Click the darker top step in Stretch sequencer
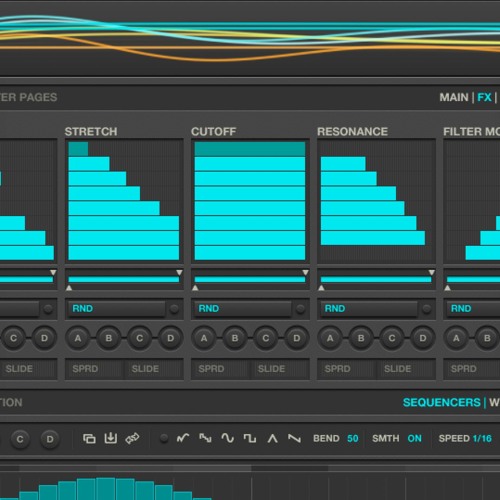Image resolution: width=500 pixels, height=500 pixels. point(78,149)
